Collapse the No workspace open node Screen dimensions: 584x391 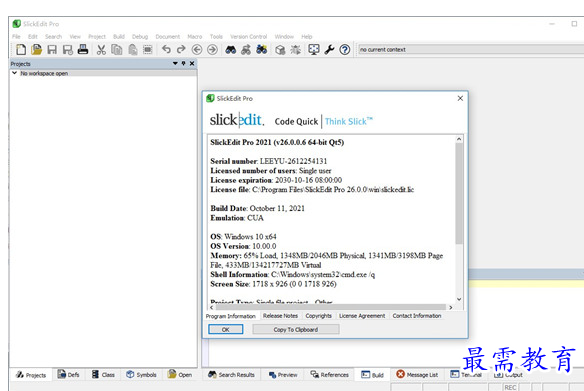point(14,73)
